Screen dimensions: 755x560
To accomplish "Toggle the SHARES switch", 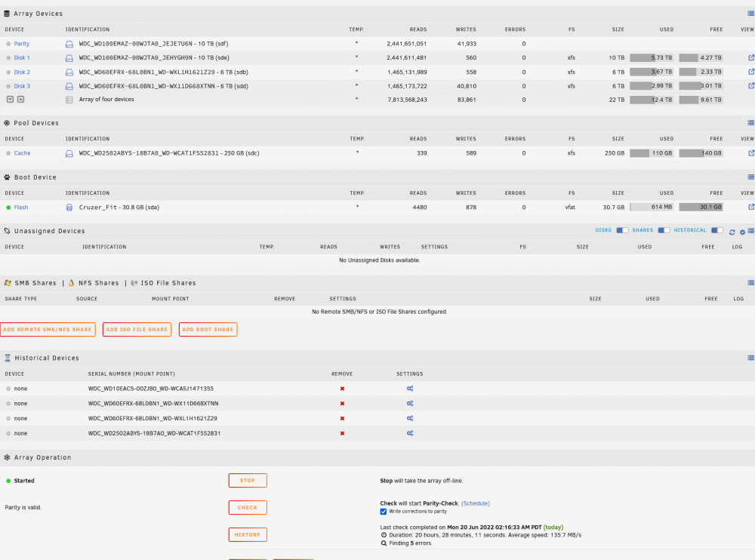I will click(x=664, y=231).
